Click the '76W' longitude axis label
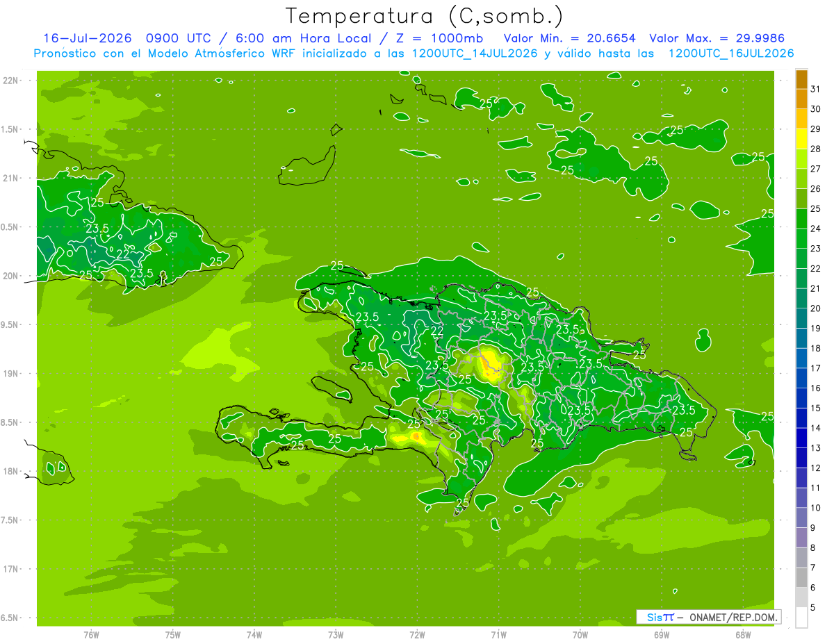Image resolution: width=834 pixels, height=644 pixels. coord(91,634)
